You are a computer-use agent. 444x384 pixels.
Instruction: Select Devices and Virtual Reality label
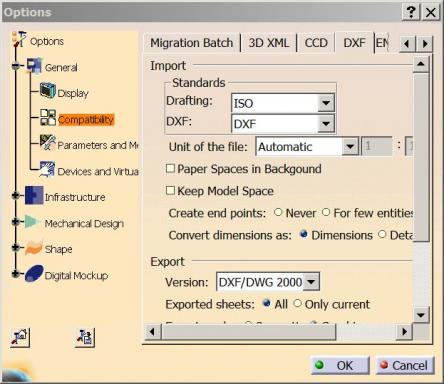[x=98, y=171]
